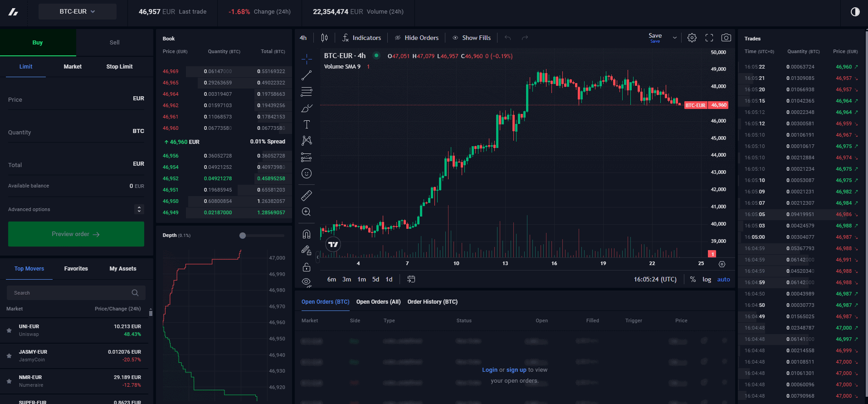
Task: Open the go-to-date calendar icon
Action: (x=411, y=279)
